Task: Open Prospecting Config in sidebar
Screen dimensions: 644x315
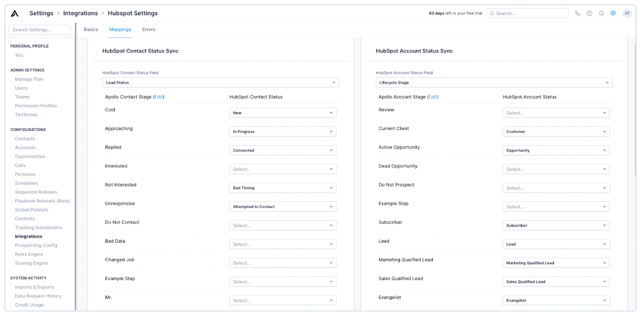Action: tap(36, 245)
